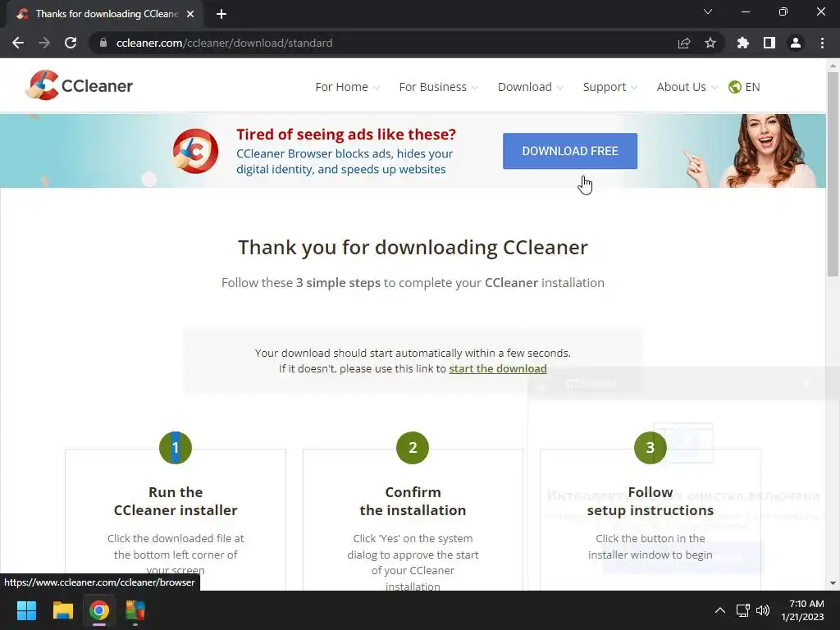Image resolution: width=840 pixels, height=630 pixels.
Task: Click the start the download link
Action: coord(498,368)
